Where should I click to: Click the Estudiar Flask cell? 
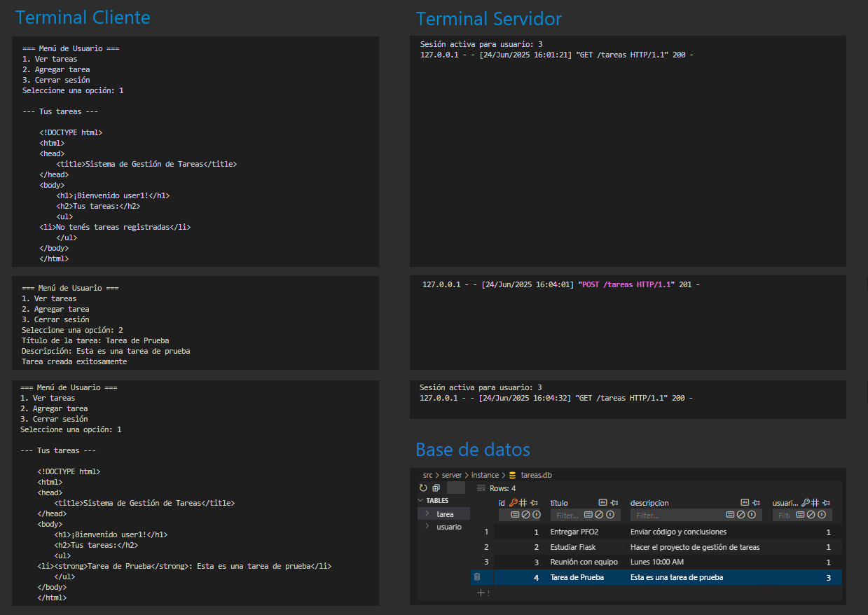click(x=573, y=547)
